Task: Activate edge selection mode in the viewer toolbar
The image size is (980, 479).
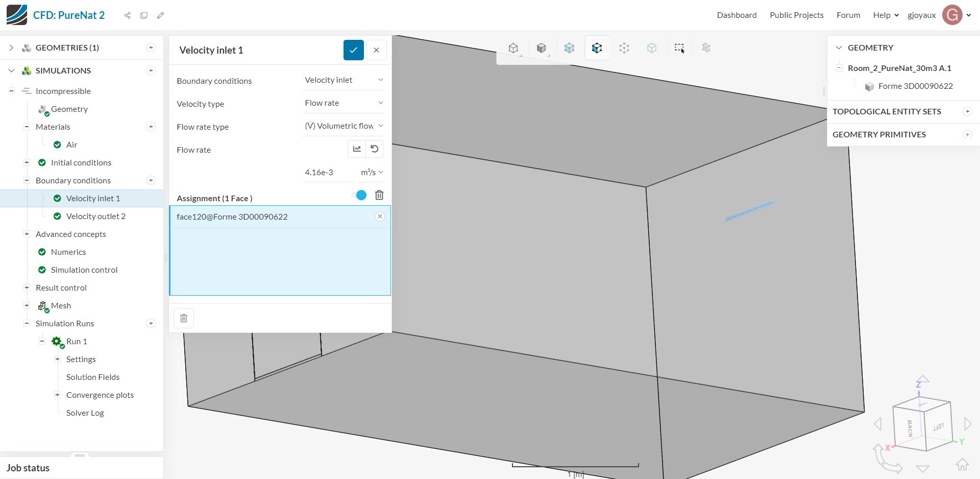Action: 652,48
